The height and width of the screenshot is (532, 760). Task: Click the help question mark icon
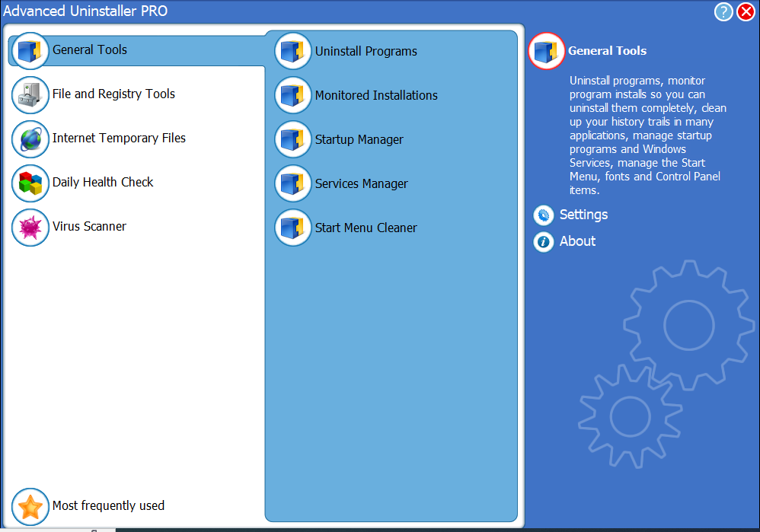(723, 11)
